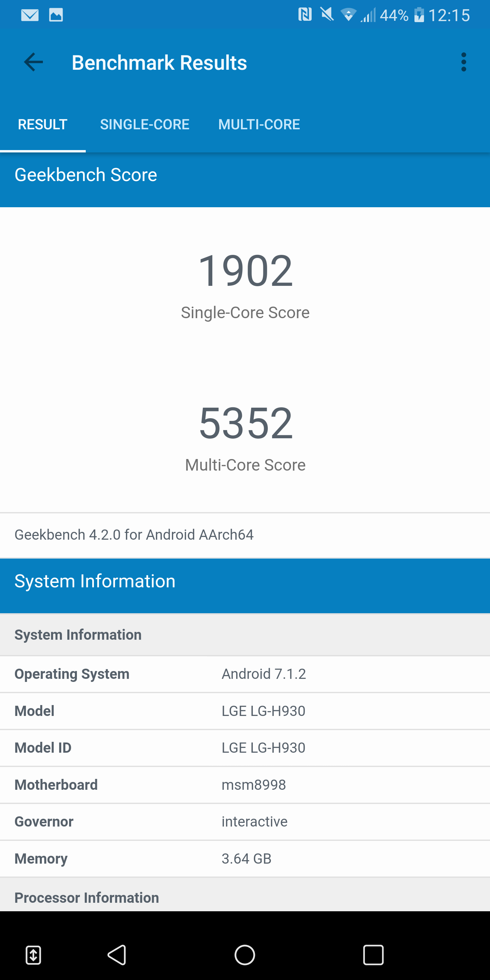Tap the Memory row label

tap(41, 859)
